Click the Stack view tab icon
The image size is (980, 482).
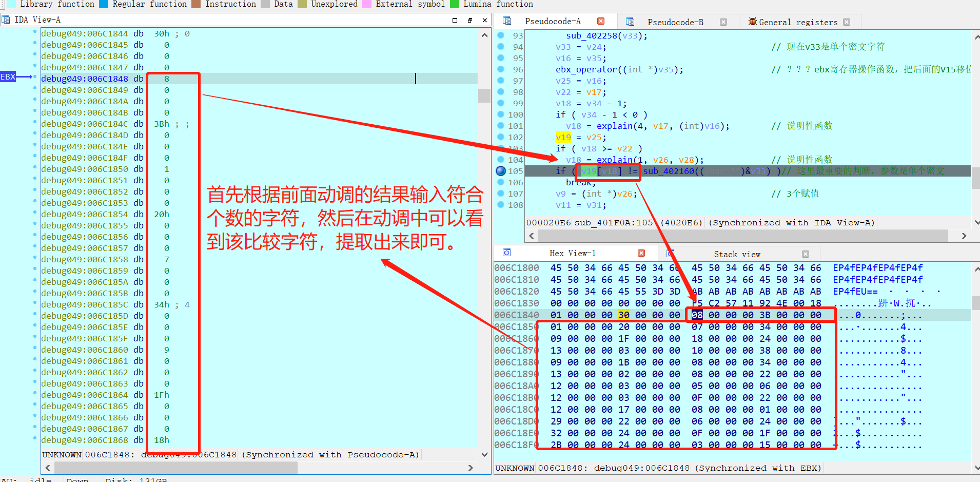point(670,254)
